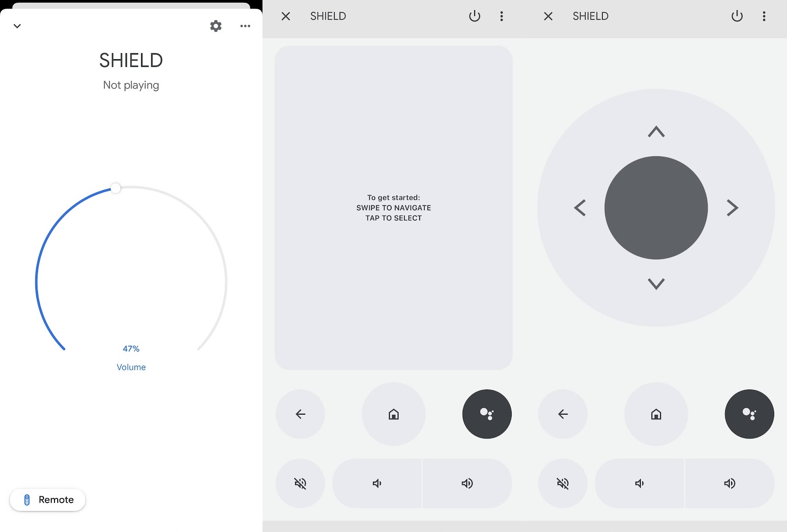Image resolution: width=787 pixels, height=532 pixels.
Task: Lower volume in the touchpad remote
Action: tap(377, 483)
